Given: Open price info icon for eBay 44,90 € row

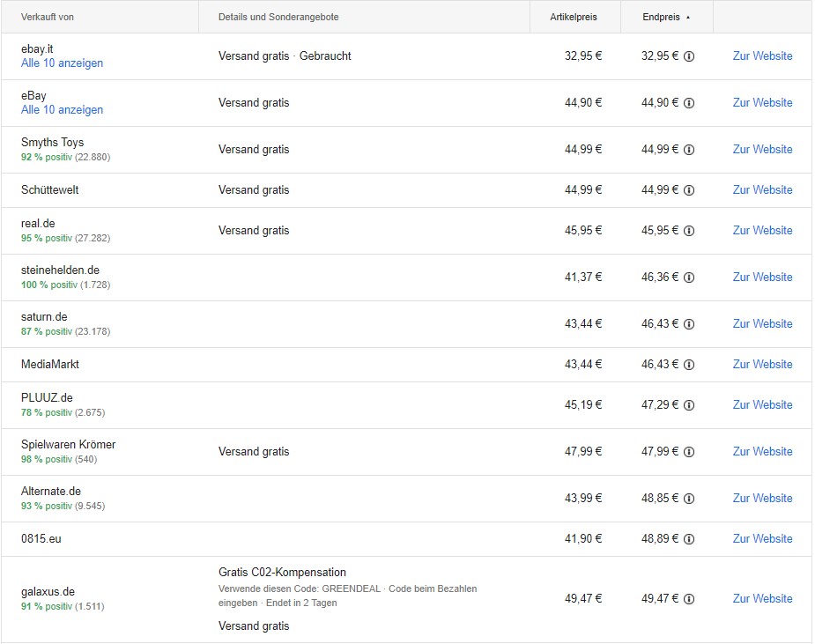Looking at the screenshot, I should [689, 103].
